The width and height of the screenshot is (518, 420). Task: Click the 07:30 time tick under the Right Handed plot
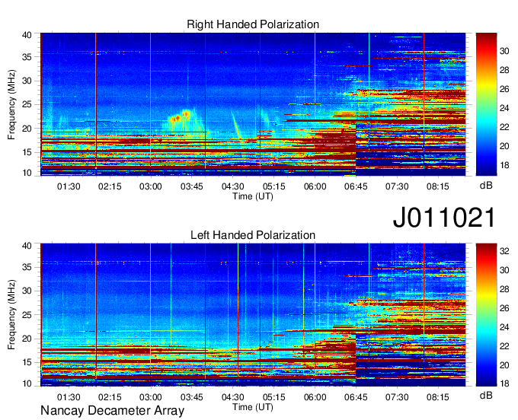point(397,186)
